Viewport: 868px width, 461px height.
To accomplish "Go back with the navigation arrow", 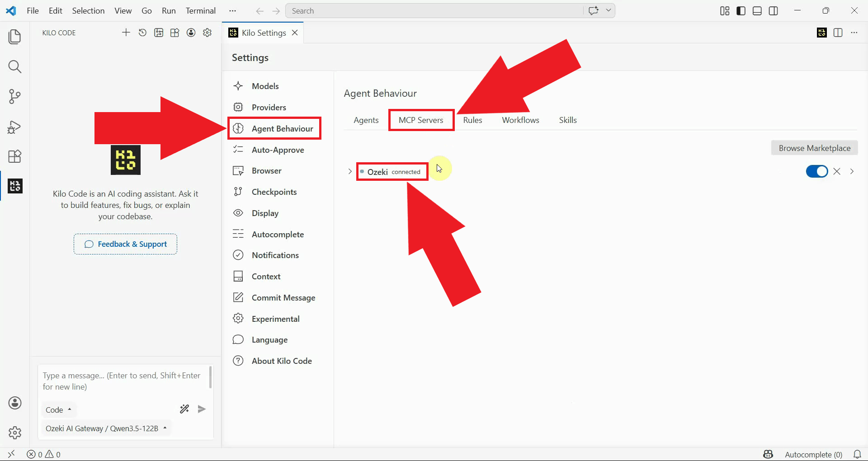I will coord(259,11).
